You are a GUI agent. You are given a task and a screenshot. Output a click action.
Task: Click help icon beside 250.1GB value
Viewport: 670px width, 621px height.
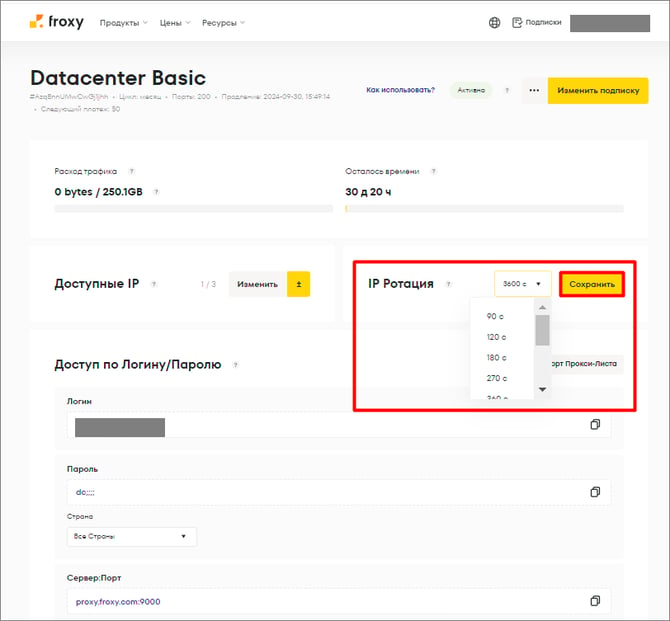click(x=156, y=192)
